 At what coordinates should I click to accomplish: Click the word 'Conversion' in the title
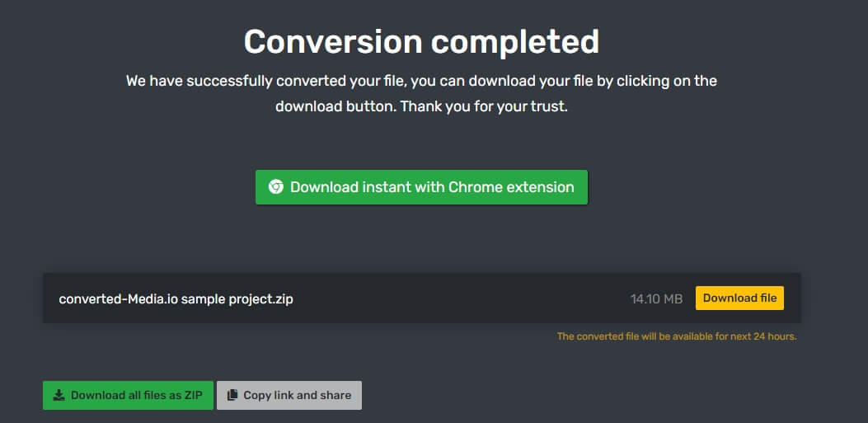pos(333,41)
